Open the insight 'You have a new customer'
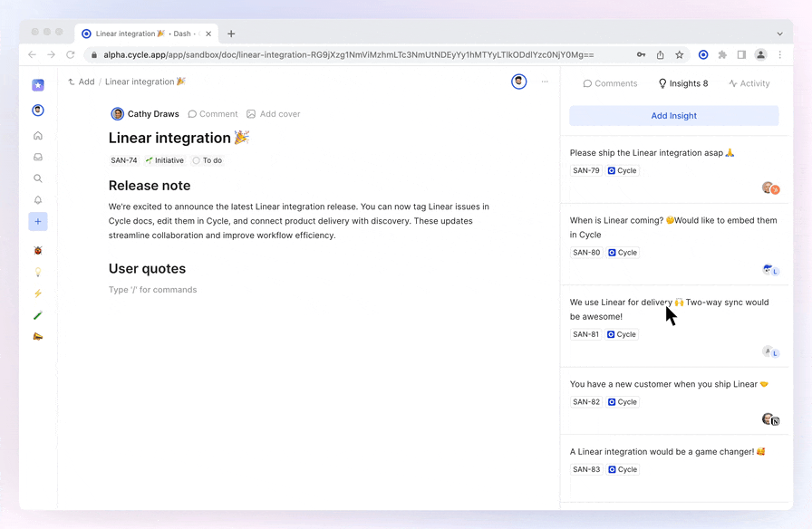The height and width of the screenshot is (529, 812). click(x=669, y=384)
